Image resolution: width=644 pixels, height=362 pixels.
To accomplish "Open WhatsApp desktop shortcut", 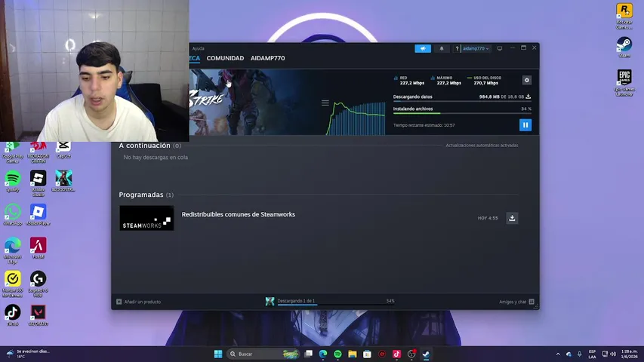I will [x=13, y=215].
